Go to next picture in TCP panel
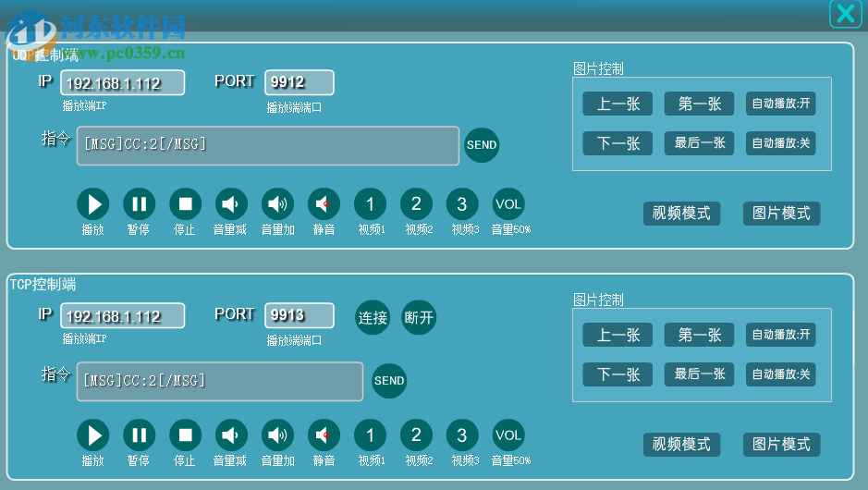This screenshot has width=868, height=490. [x=617, y=374]
